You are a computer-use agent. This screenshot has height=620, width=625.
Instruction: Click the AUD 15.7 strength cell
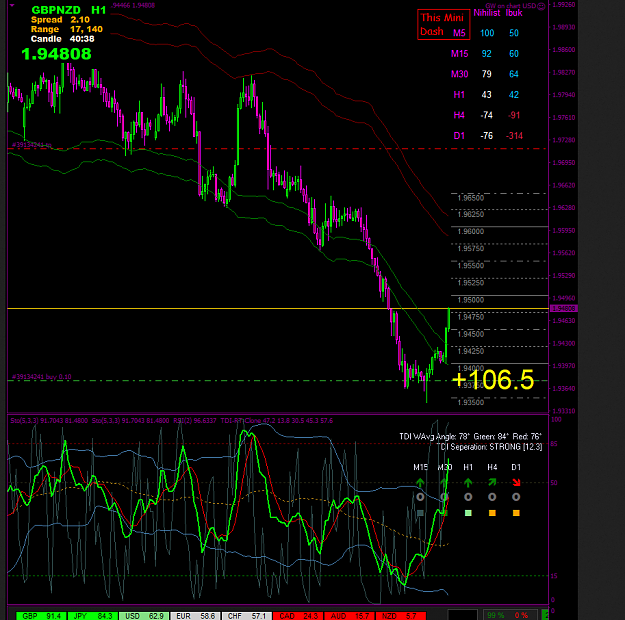coord(350,616)
